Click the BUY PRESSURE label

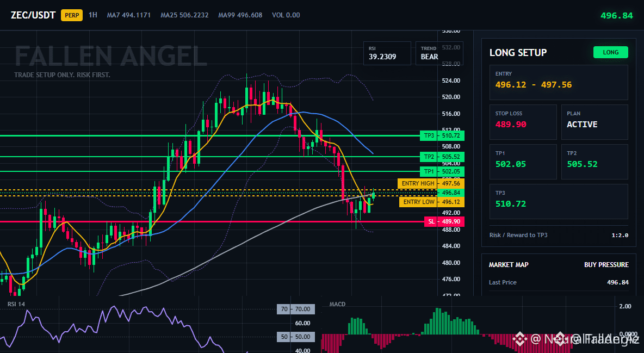tap(606, 265)
